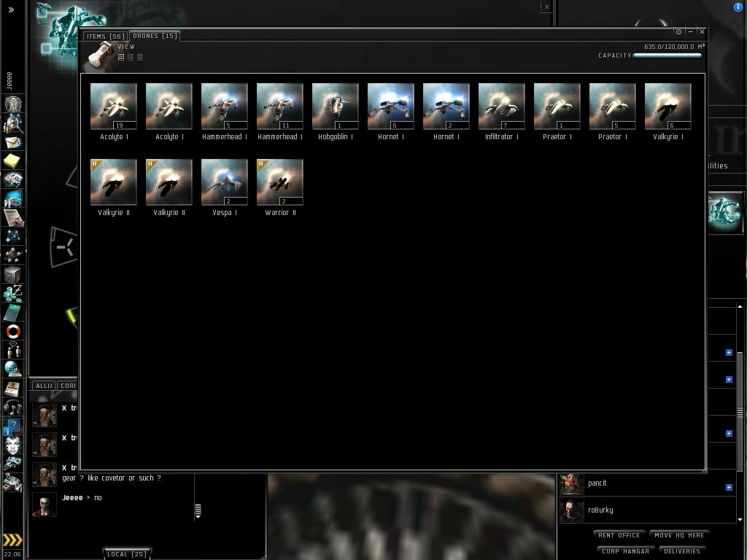Open the Corporation stars icon
747x560 pixels.
click(x=13, y=255)
